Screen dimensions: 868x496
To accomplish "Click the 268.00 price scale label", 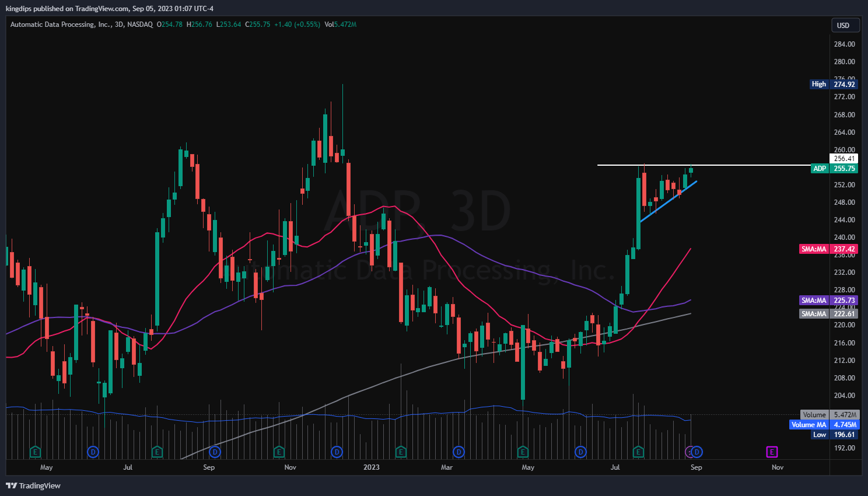I will coord(844,115).
